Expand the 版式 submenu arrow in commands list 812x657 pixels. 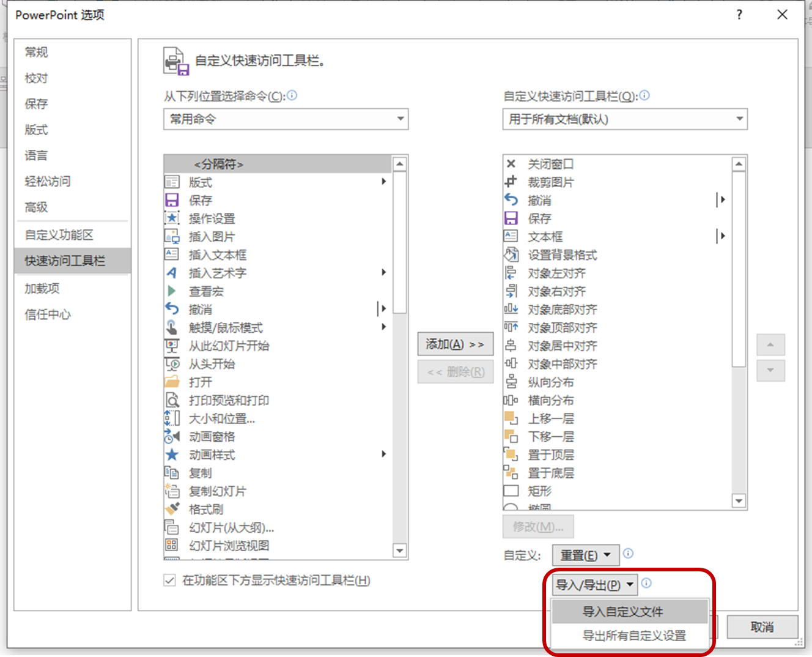(384, 182)
